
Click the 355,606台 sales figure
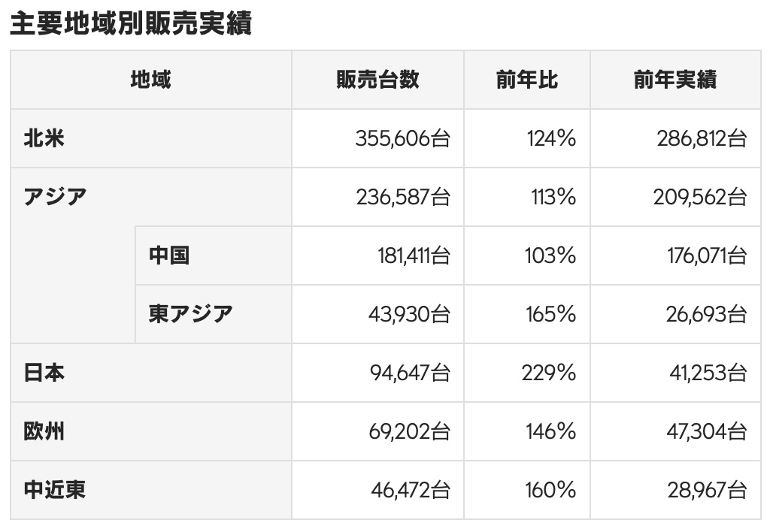(402, 138)
